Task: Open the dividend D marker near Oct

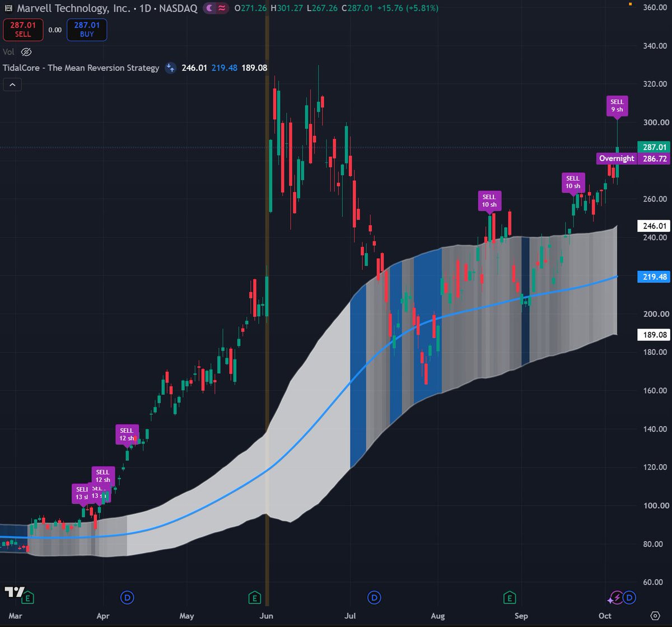Action: (x=629, y=597)
